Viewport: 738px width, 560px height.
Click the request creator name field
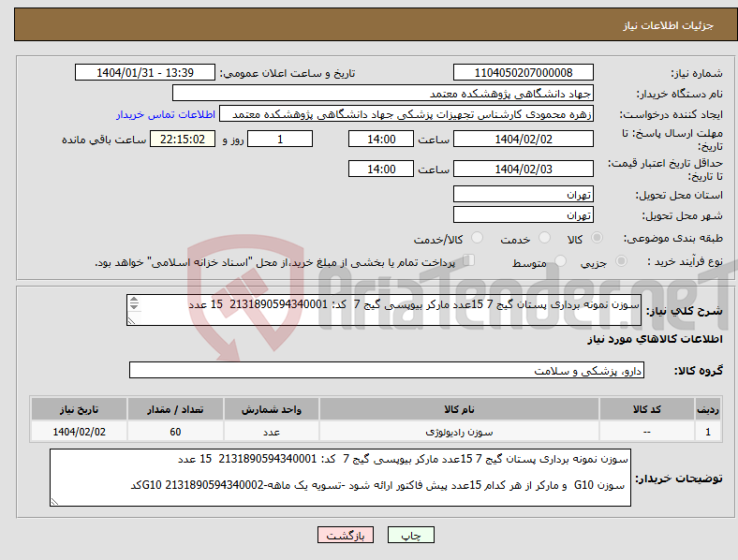[406, 114]
